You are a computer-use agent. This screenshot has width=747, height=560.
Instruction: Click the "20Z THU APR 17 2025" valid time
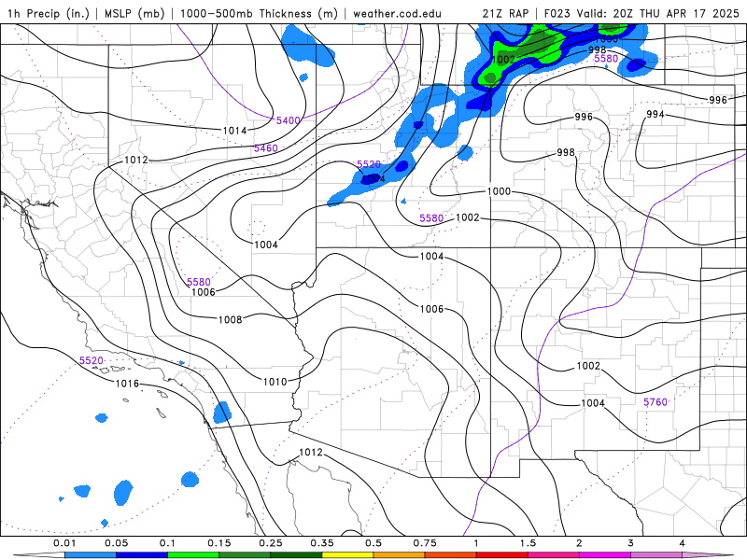click(x=676, y=13)
